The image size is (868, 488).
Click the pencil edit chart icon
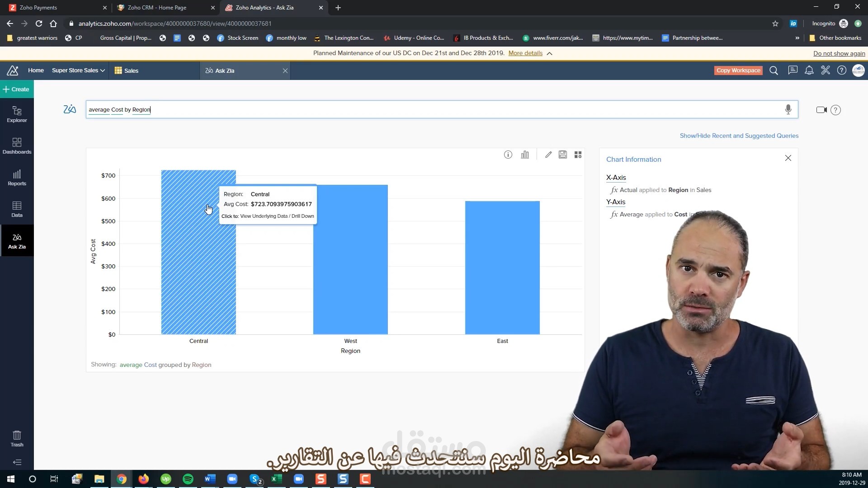click(x=548, y=155)
